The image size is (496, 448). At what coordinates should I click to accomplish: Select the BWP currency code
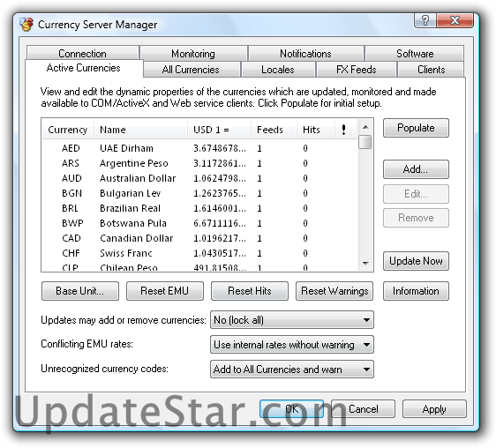[72, 223]
